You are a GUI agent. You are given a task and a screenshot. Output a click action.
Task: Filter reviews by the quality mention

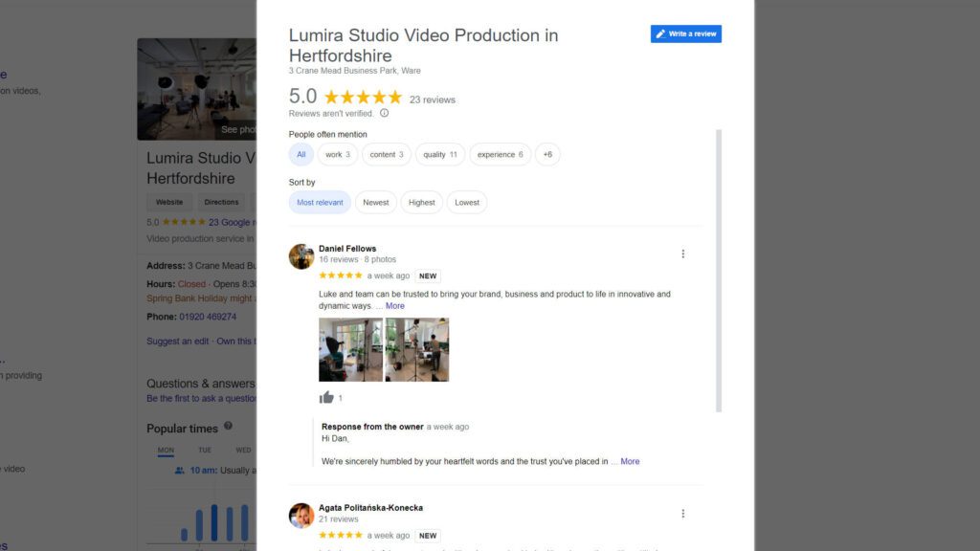coord(440,154)
